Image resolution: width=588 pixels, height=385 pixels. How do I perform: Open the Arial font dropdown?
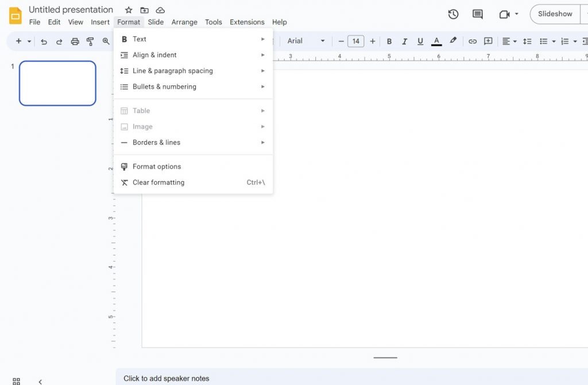305,41
